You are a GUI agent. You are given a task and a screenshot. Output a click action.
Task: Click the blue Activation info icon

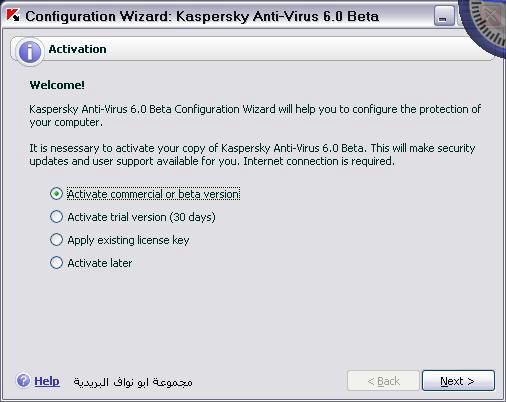(30, 52)
